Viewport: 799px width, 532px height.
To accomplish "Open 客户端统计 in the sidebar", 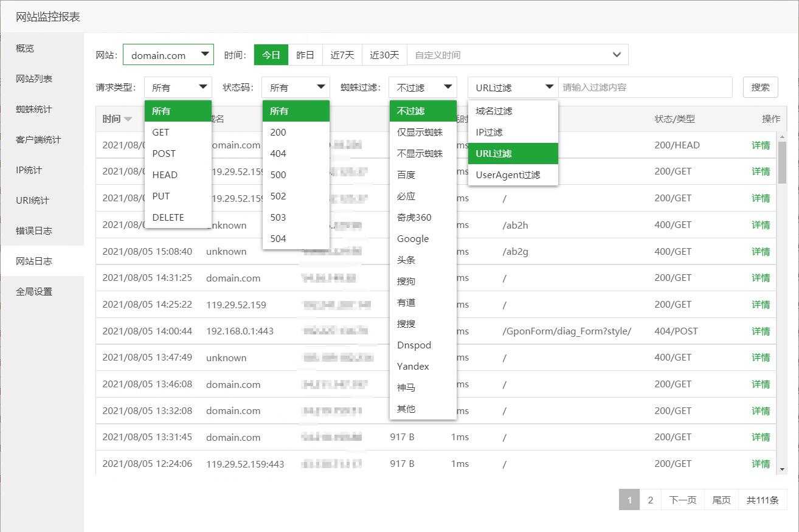I will (x=42, y=140).
